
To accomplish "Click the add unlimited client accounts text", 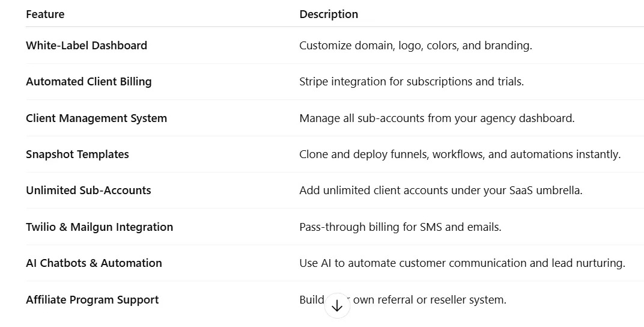I will pos(440,190).
